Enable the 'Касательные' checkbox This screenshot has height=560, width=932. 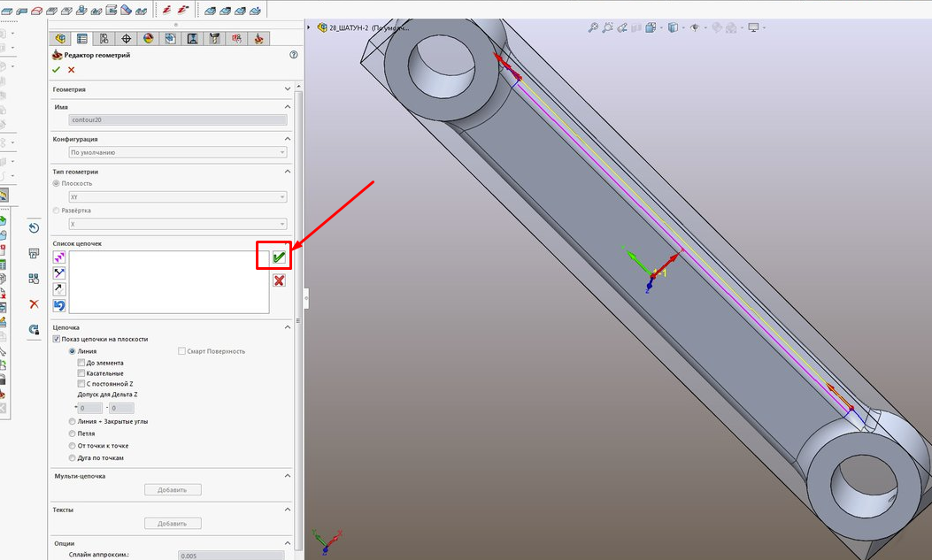click(81, 373)
